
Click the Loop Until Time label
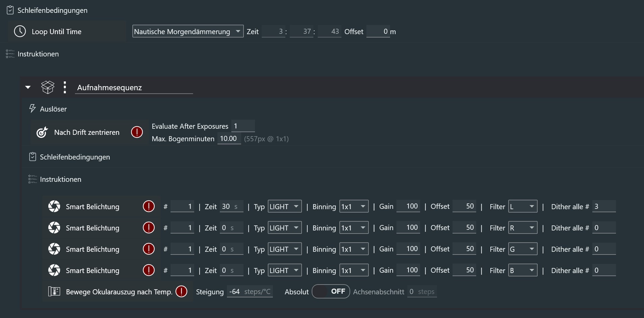click(x=56, y=31)
